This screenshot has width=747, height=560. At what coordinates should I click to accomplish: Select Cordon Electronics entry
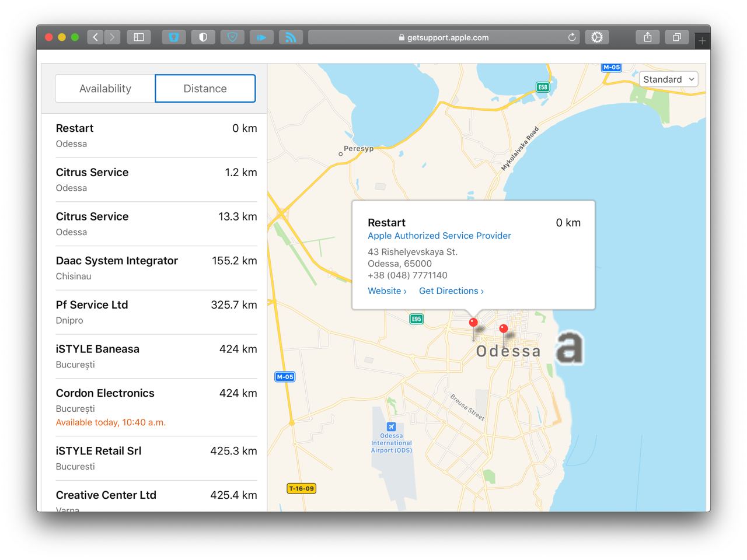point(156,407)
